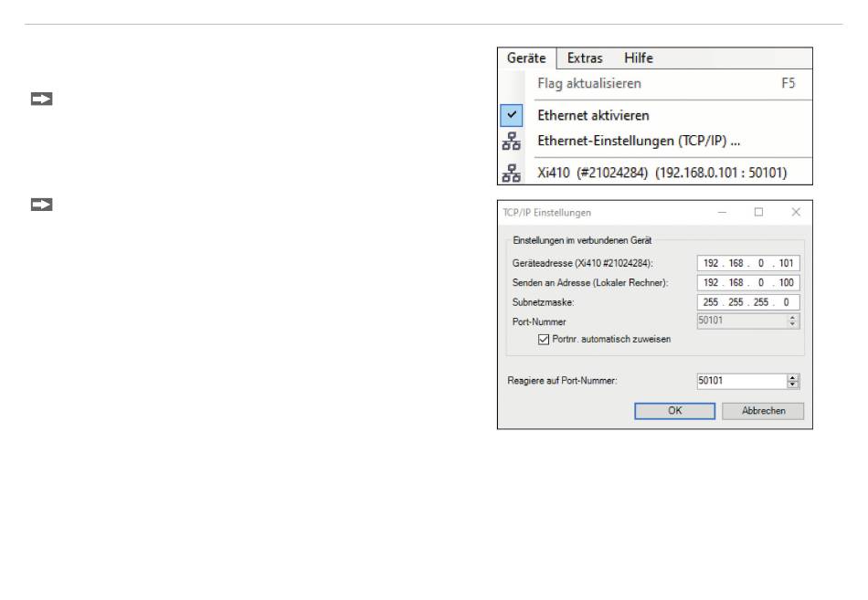Increase the Port-Nummer stepper
The image size is (868, 600).
tap(793, 318)
